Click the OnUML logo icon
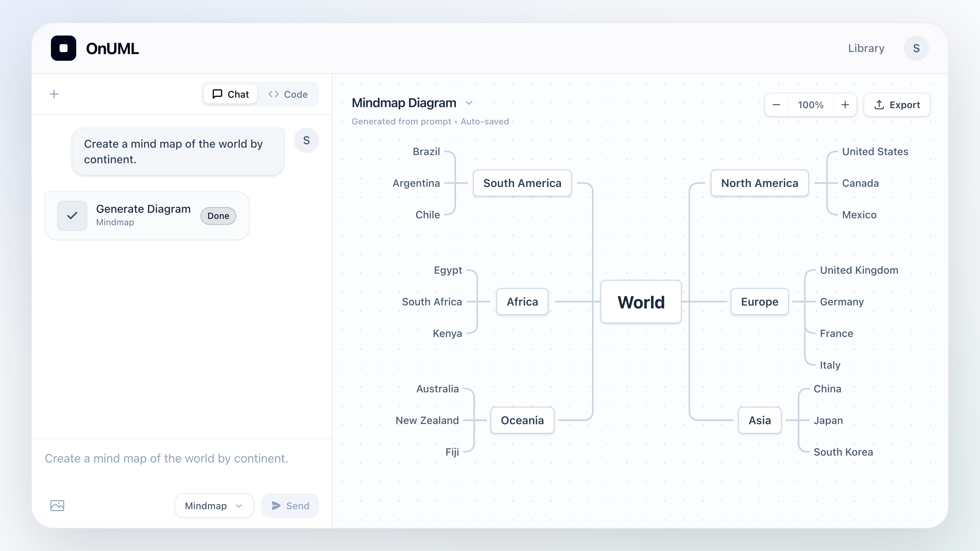The width and height of the screenshot is (980, 551). click(x=64, y=48)
